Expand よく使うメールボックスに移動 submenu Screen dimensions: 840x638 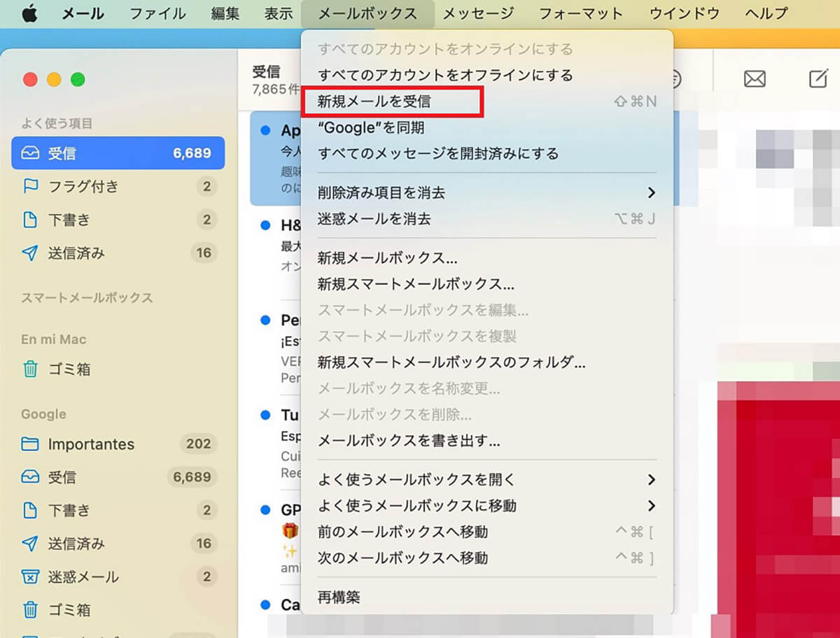coord(487,505)
